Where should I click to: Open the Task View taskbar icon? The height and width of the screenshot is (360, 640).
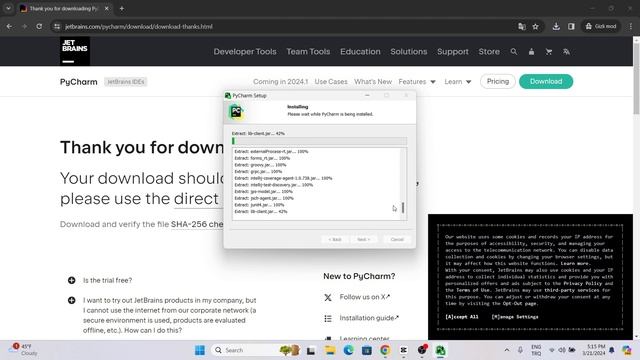pos(311,350)
